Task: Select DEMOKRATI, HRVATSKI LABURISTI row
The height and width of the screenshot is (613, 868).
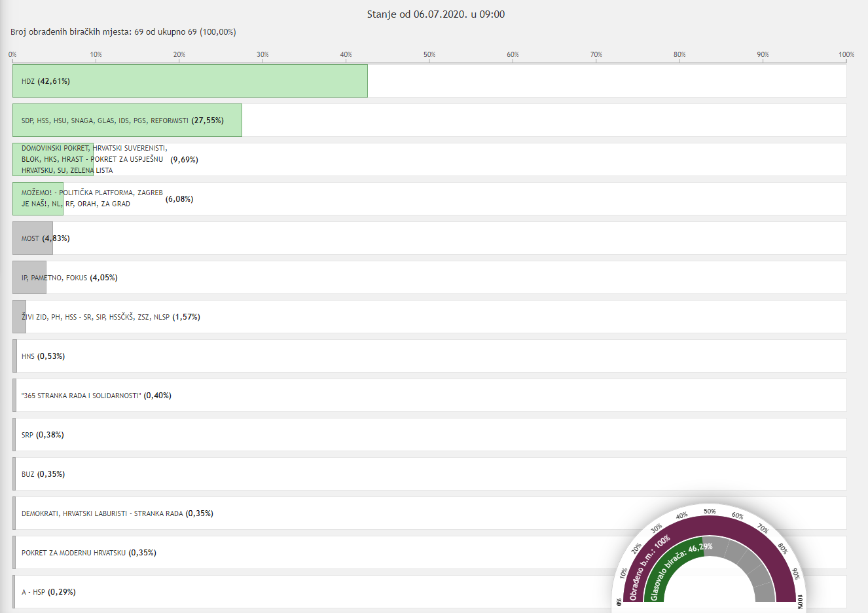Action: (x=429, y=513)
